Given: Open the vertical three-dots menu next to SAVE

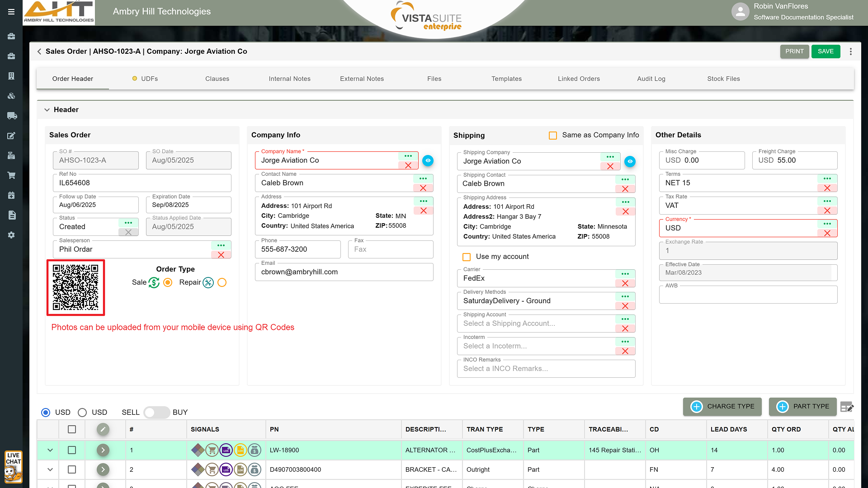Looking at the screenshot, I should click(851, 52).
